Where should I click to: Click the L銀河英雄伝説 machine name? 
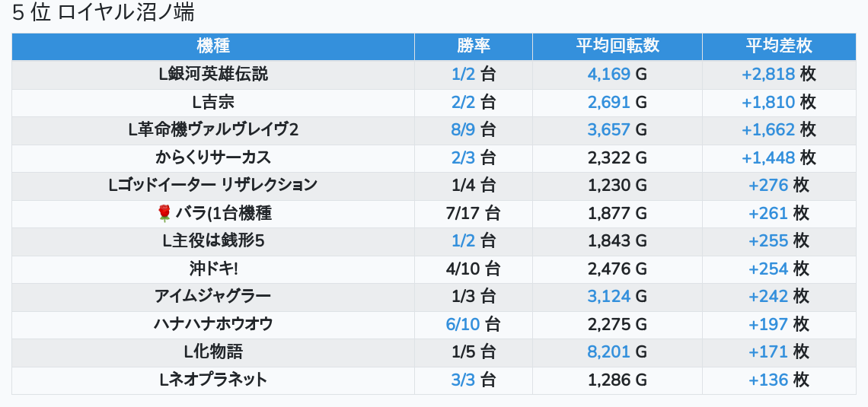coord(213,74)
